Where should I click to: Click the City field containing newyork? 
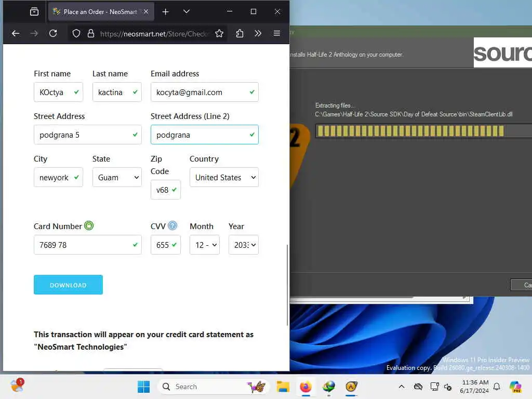(x=58, y=177)
